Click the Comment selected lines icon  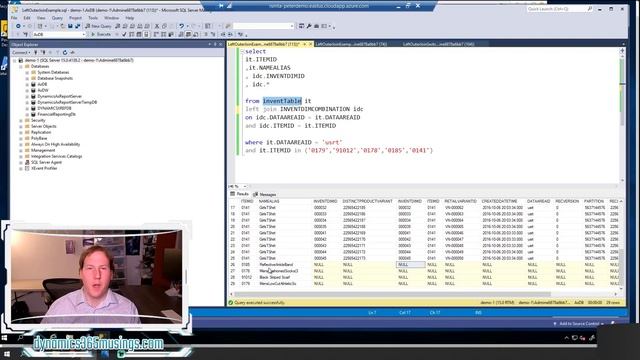tap(206, 34)
